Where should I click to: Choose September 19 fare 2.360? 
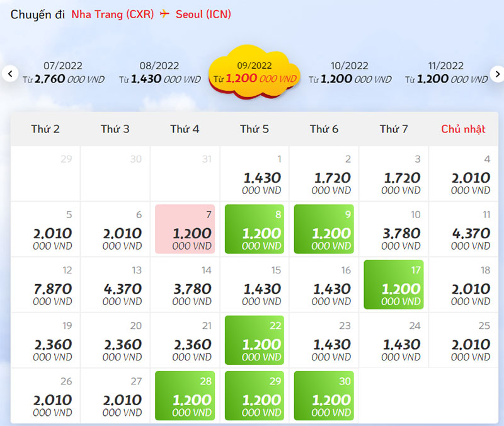point(45,340)
